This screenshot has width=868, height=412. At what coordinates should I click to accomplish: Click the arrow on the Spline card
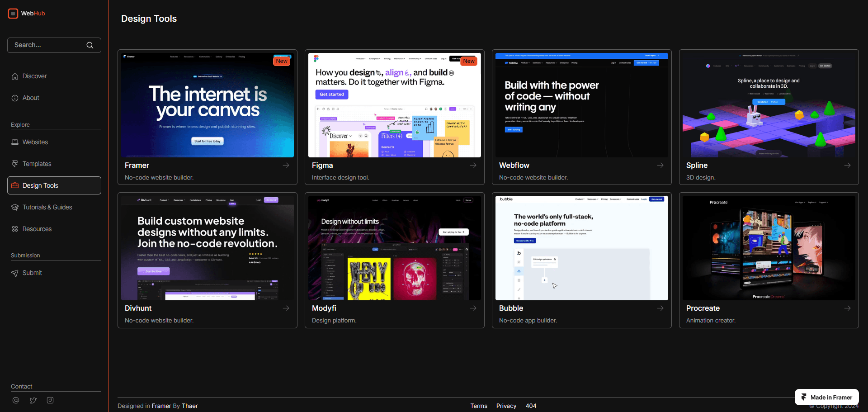[848, 166]
